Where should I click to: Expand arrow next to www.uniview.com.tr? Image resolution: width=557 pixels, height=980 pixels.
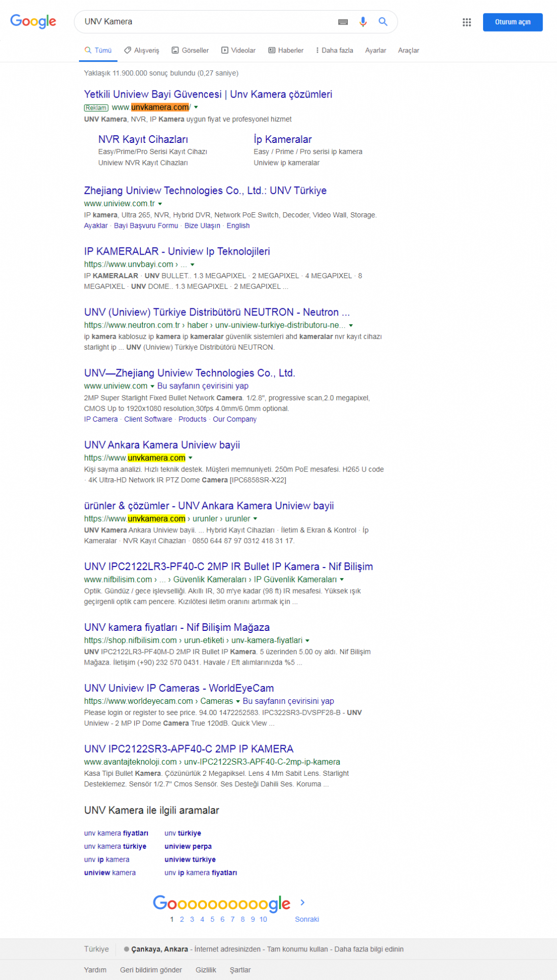(x=160, y=204)
